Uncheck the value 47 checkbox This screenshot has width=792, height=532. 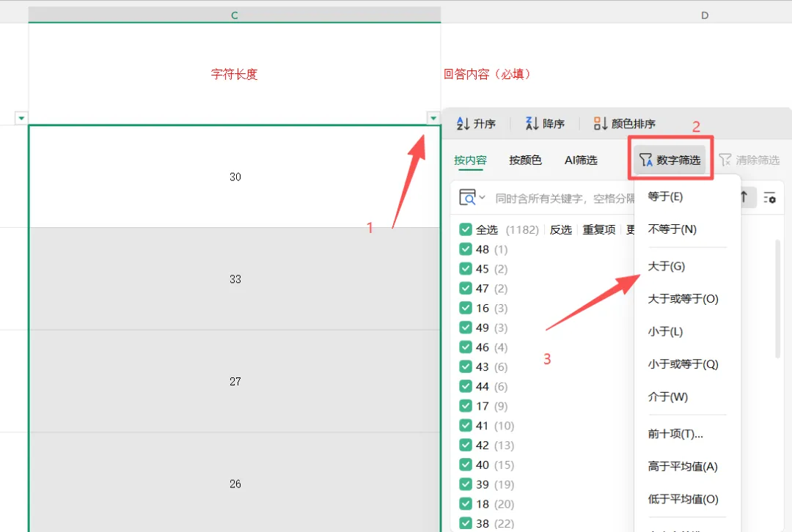(x=466, y=288)
